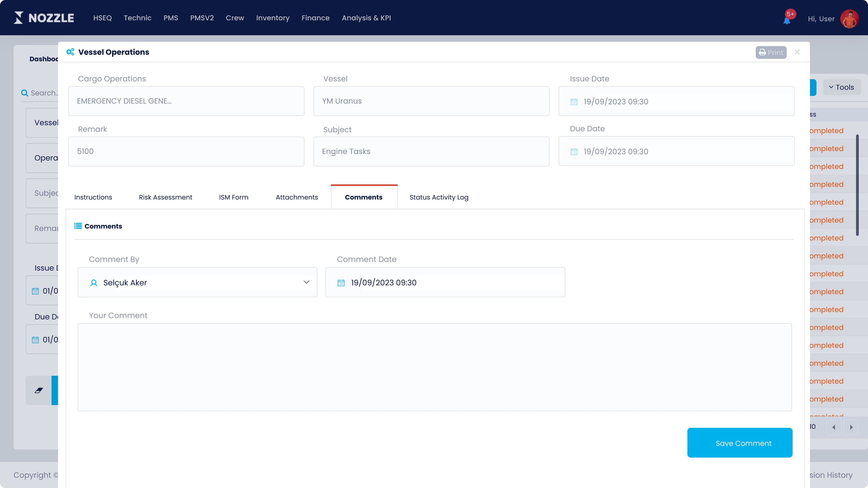
Task: Click the Hi, User greeting
Action: pos(821,19)
